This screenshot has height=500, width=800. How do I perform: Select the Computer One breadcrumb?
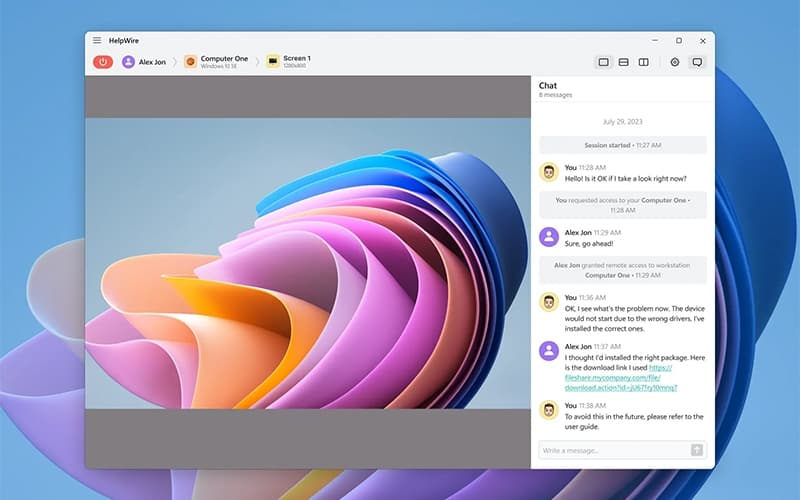[216, 62]
